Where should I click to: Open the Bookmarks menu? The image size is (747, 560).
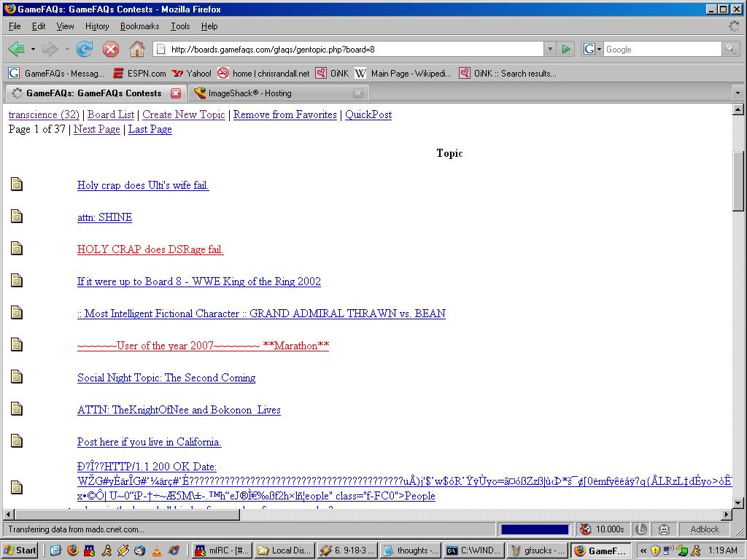coord(139,26)
